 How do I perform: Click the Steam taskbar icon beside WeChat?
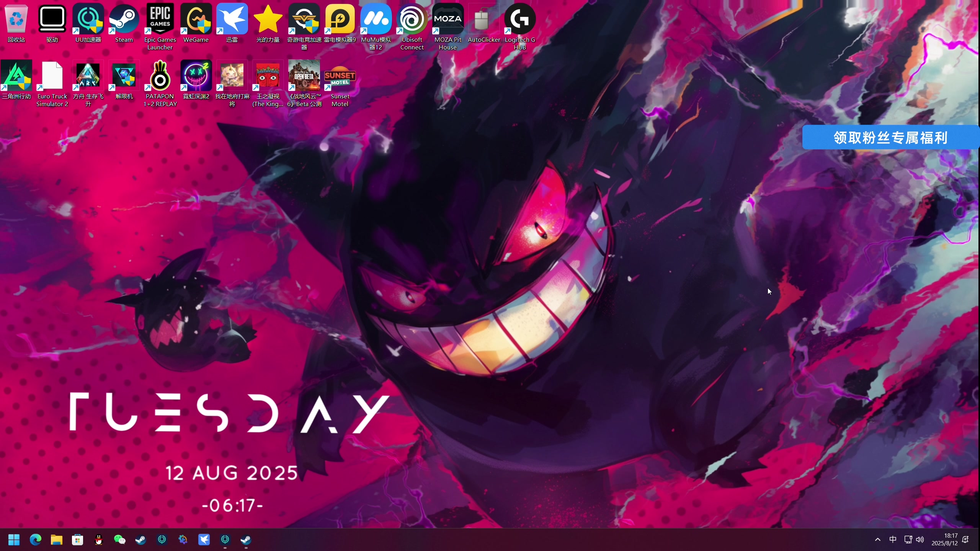coord(141,540)
